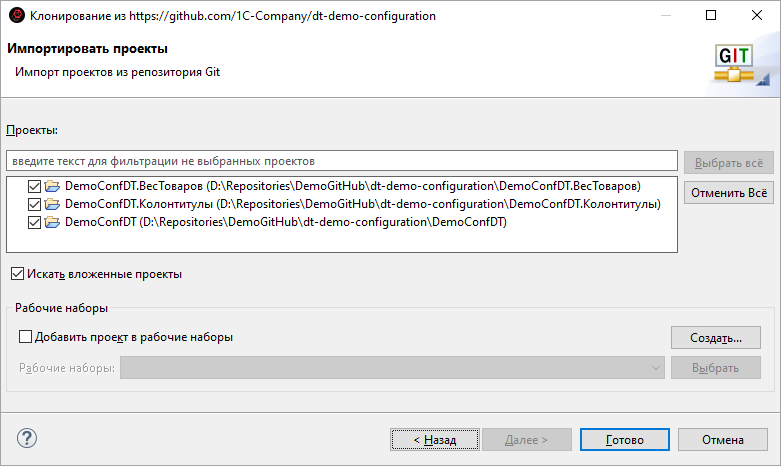This screenshot has height=466, width=781.
Task: Uncheck the DemoConfDT.ВесТоваров project checkbox
Action: tap(36, 186)
